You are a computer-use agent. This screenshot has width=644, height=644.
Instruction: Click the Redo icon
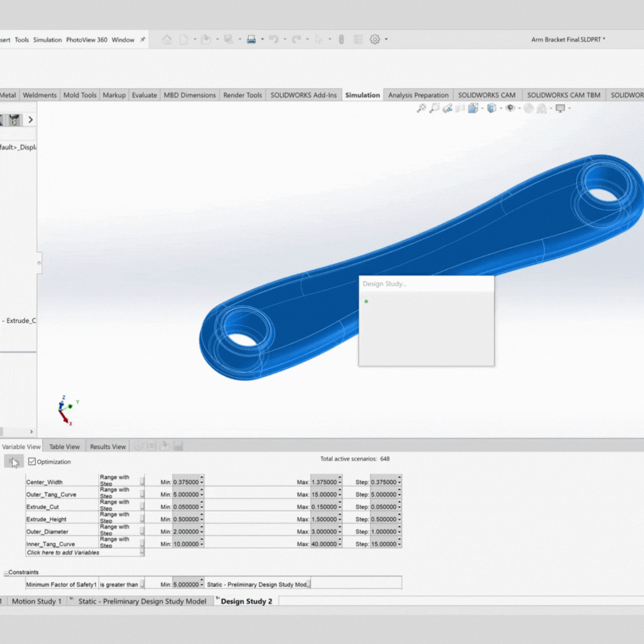(296, 39)
